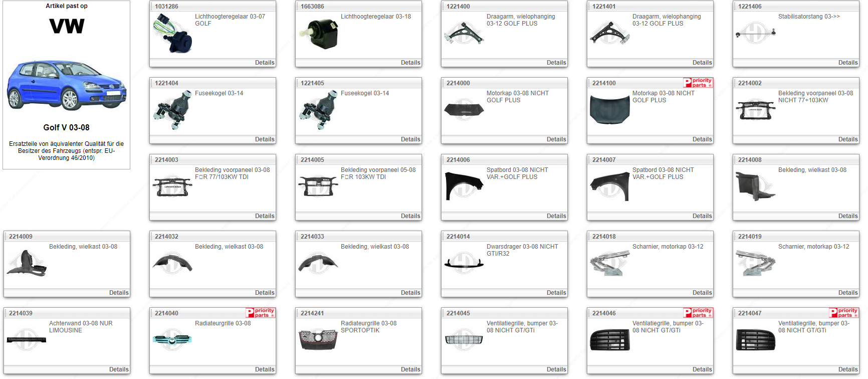Open Details for Draagarm 1221400

pos(556,63)
